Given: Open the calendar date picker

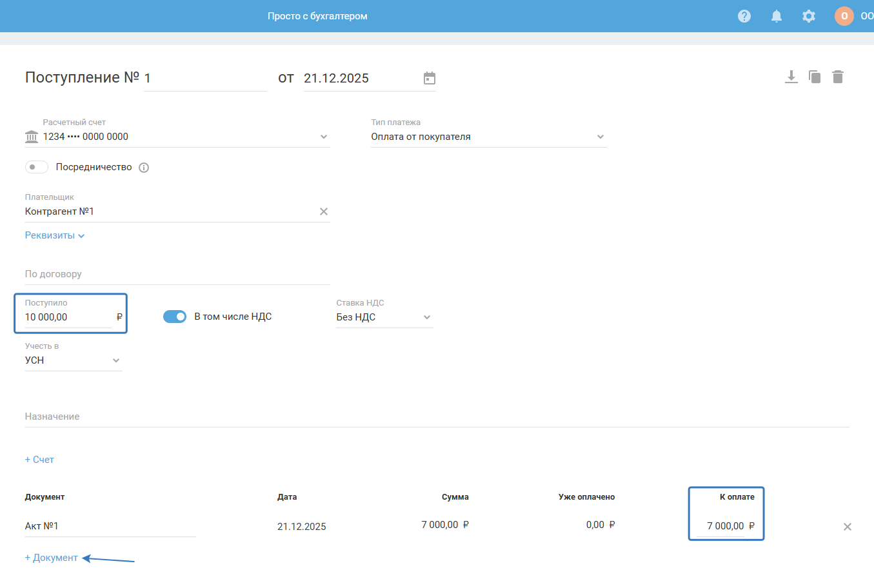Looking at the screenshot, I should (430, 78).
